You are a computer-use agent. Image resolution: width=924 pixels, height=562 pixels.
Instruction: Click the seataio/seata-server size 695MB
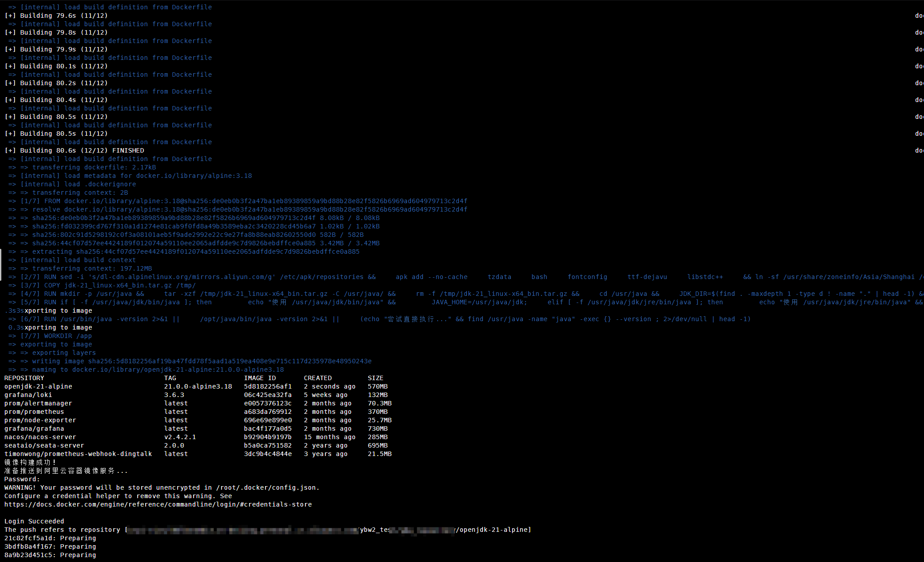tap(378, 445)
